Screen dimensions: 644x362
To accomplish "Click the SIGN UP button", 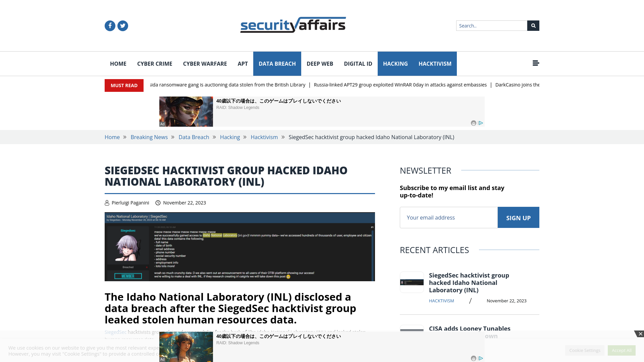I will pyautogui.click(x=519, y=218).
